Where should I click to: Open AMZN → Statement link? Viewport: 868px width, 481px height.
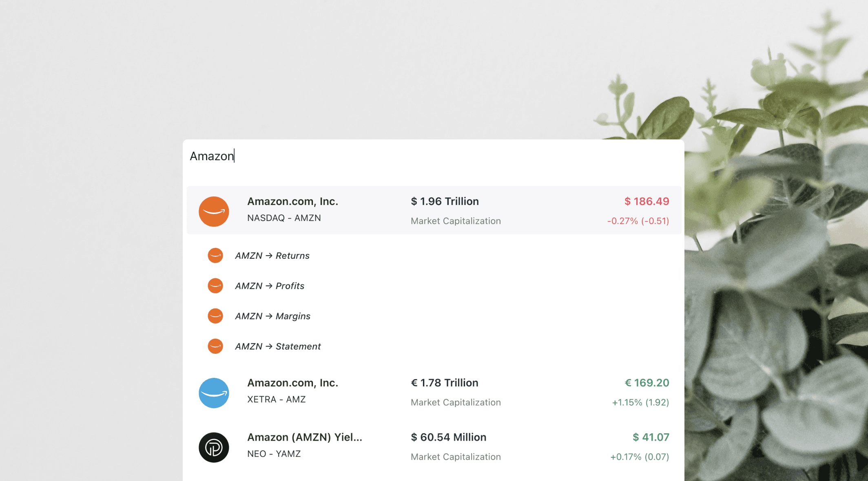coord(278,346)
